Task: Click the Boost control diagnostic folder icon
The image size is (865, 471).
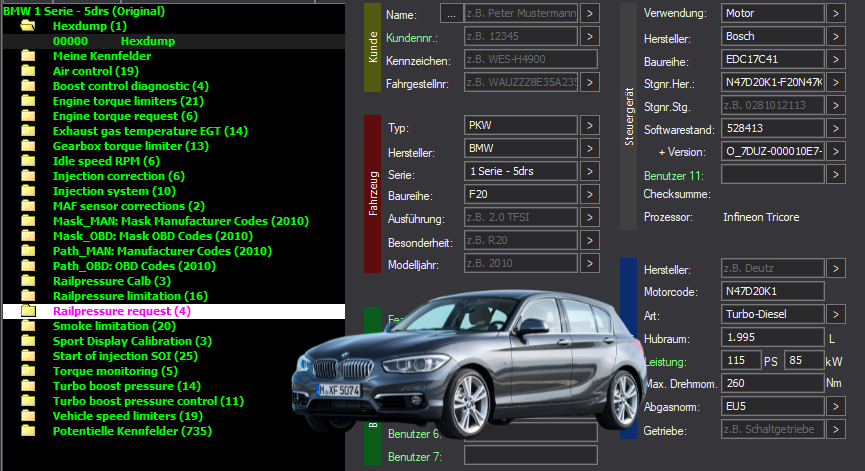Action: click(28, 86)
